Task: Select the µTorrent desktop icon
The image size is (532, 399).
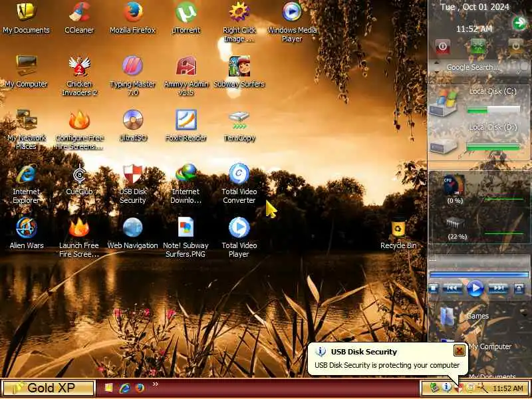Action: click(186, 18)
